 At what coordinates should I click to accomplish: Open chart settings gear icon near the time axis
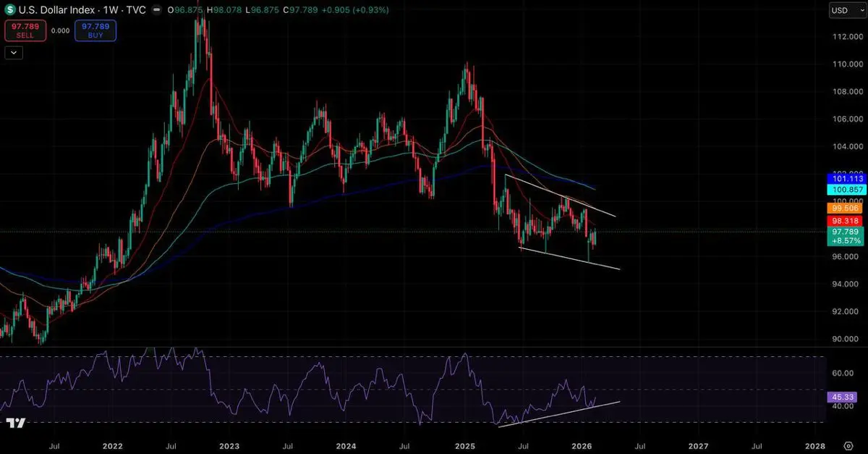[848, 446]
